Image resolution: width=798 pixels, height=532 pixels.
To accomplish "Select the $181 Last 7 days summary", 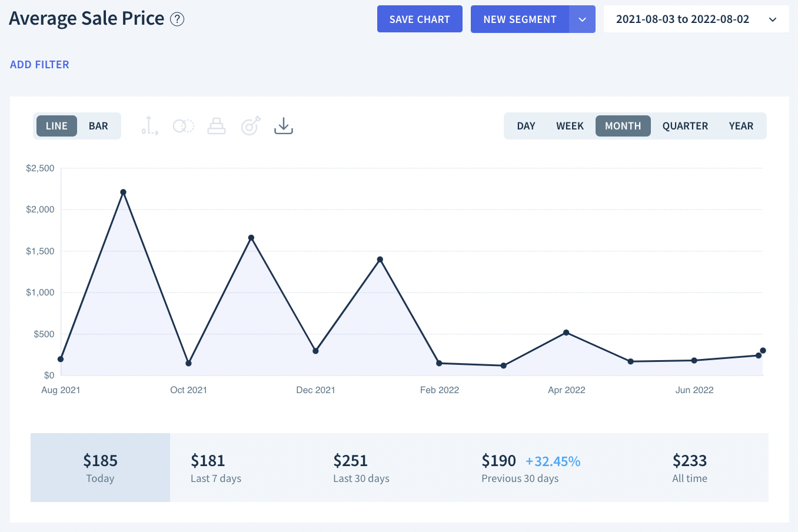I will (x=216, y=468).
